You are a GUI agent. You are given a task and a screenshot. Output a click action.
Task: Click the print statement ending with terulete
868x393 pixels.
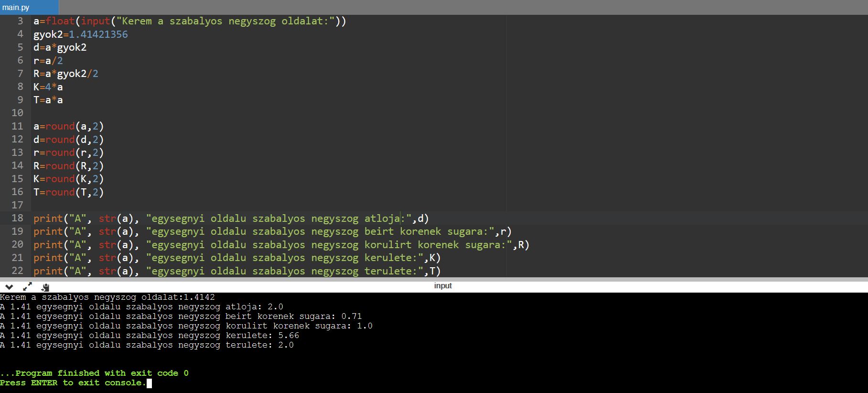click(x=236, y=271)
